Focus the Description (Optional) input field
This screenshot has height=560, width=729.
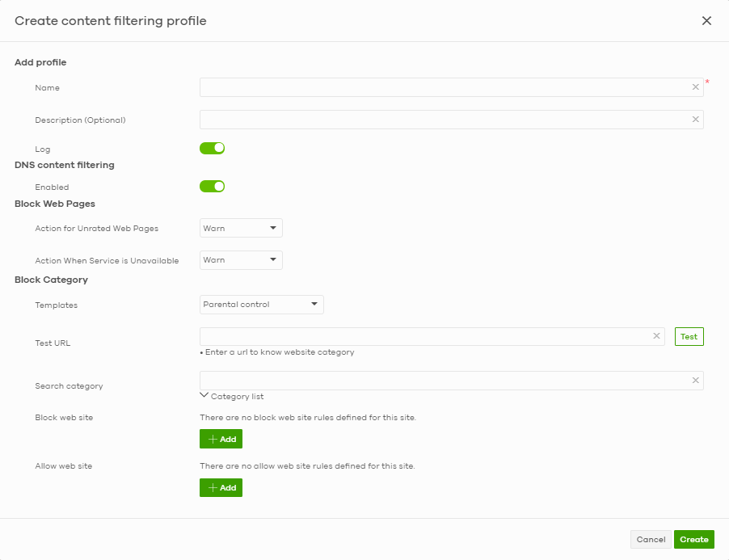[445, 120]
